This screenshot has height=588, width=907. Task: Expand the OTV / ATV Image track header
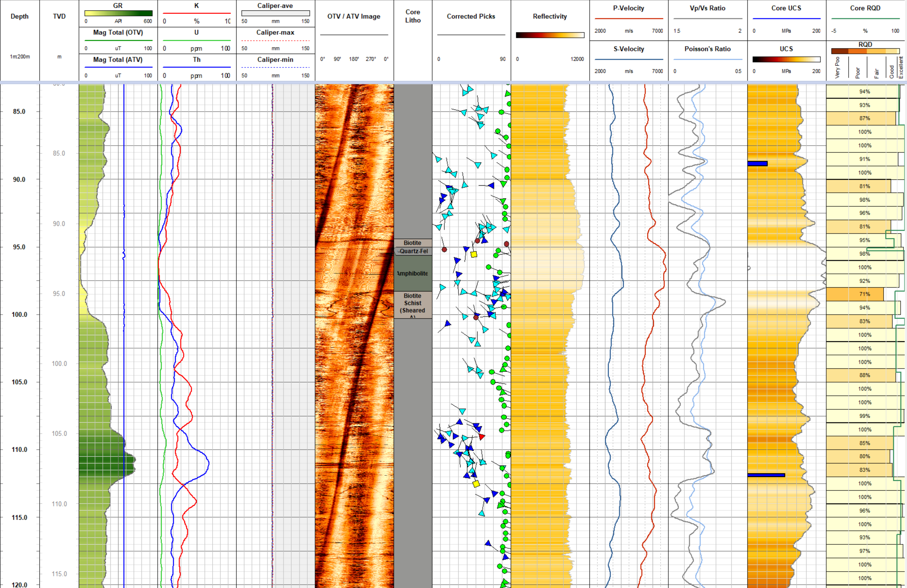click(354, 17)
